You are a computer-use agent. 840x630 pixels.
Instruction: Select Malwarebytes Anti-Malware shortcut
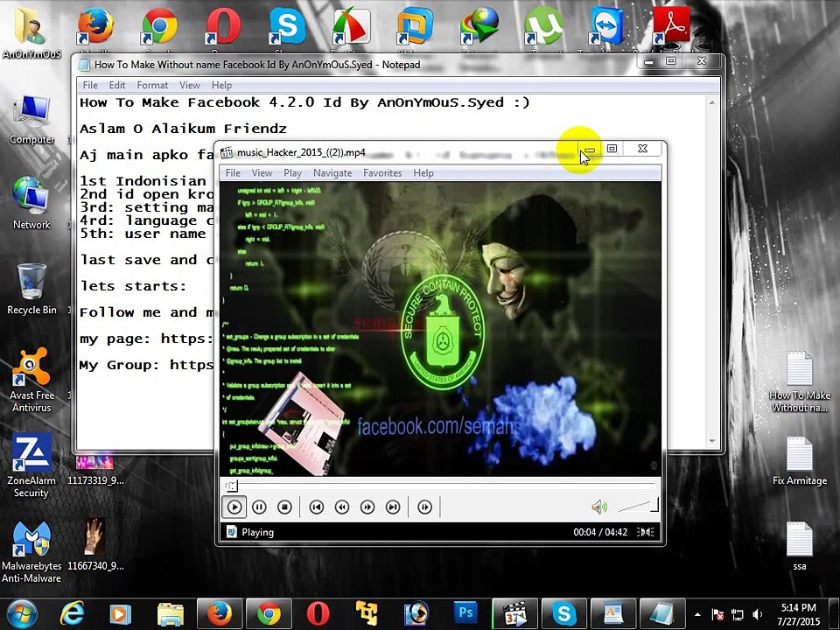pyautogui.click(x=31, y=552)
